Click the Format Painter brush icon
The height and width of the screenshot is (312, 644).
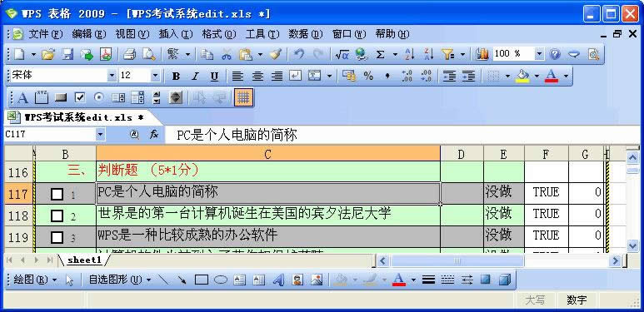pos(276,54)
